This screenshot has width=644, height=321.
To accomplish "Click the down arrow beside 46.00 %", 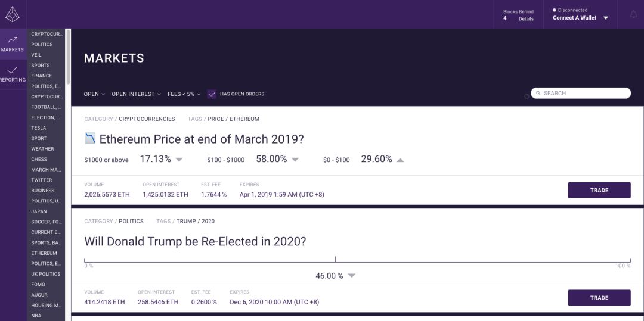I will (352, 276).
